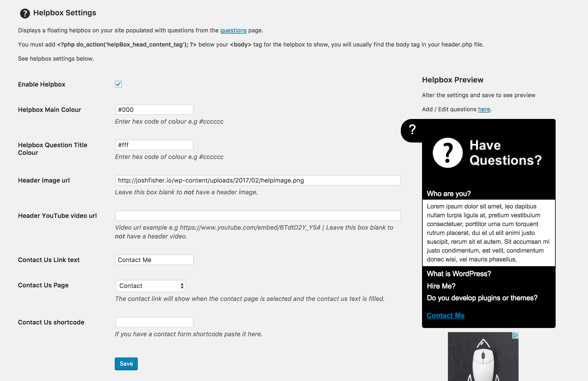This screenshot has width=588, height=381.
Task: Follow the 'here' link to edit questions
Action: pos(484,109)
